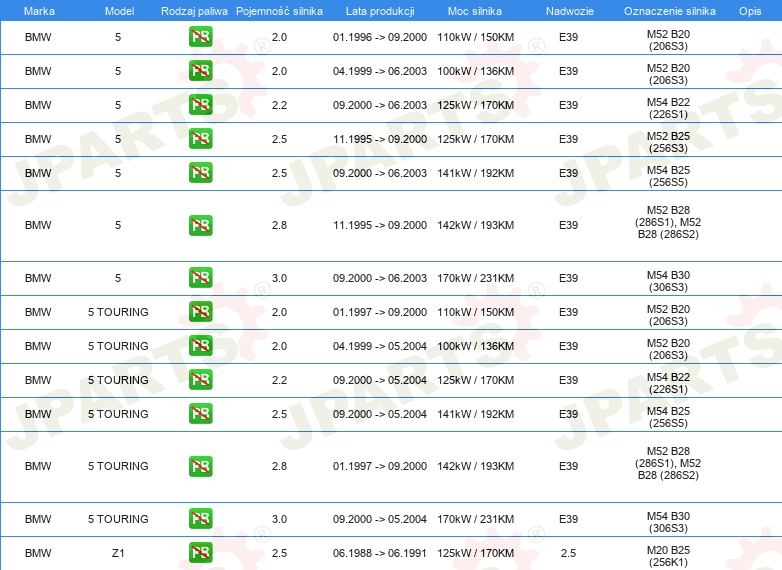Select 100kW / 136KM in BMW 5 06.2003 row
Screen dimensions: 782x570
point(475,71)
